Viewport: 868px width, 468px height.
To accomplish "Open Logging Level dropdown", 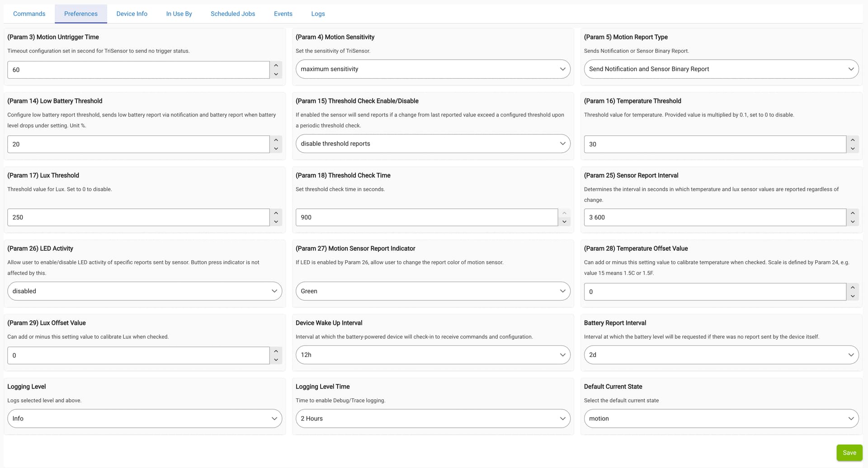I will [145, 418].
